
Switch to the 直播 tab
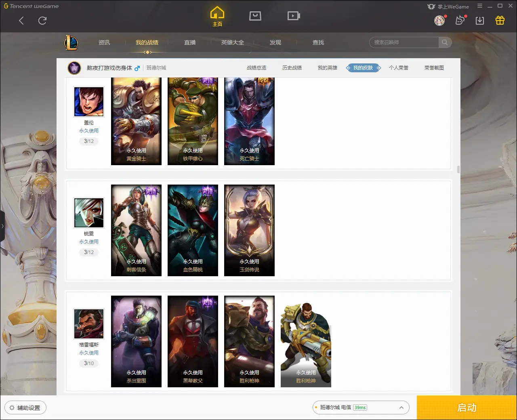(190, 42)
